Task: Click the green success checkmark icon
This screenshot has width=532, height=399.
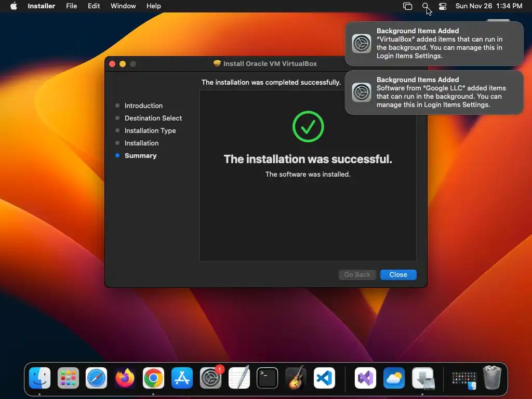Action: point(308,127)
